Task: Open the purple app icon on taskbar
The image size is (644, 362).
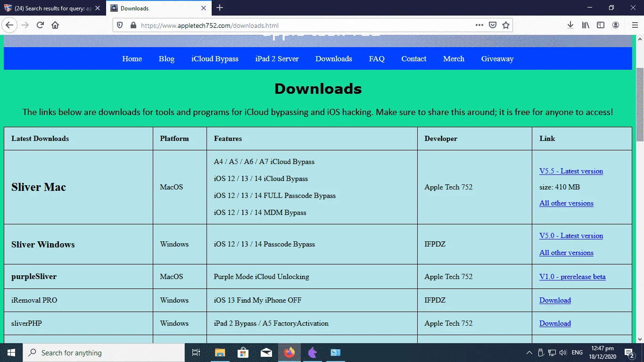Action: coord(312,353)
